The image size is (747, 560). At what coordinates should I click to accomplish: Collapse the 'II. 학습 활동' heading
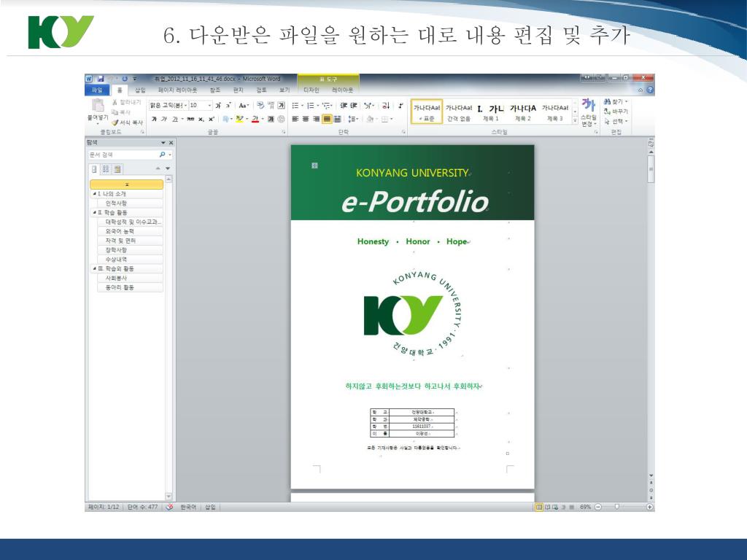pyautogui.click(x=94, y=212)
